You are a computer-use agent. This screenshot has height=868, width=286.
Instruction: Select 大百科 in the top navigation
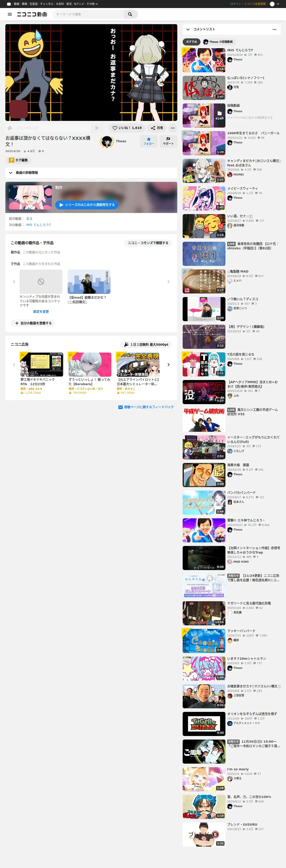pos(60,4)
